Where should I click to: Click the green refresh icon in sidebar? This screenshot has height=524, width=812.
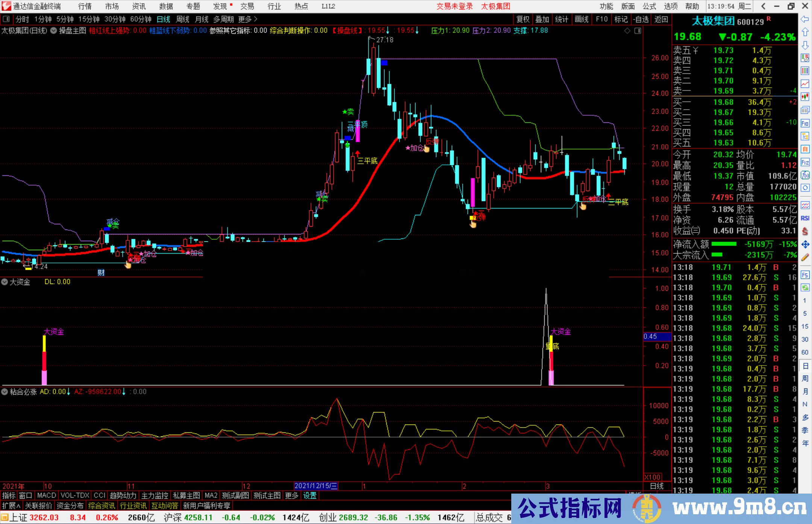coord(805,288)
